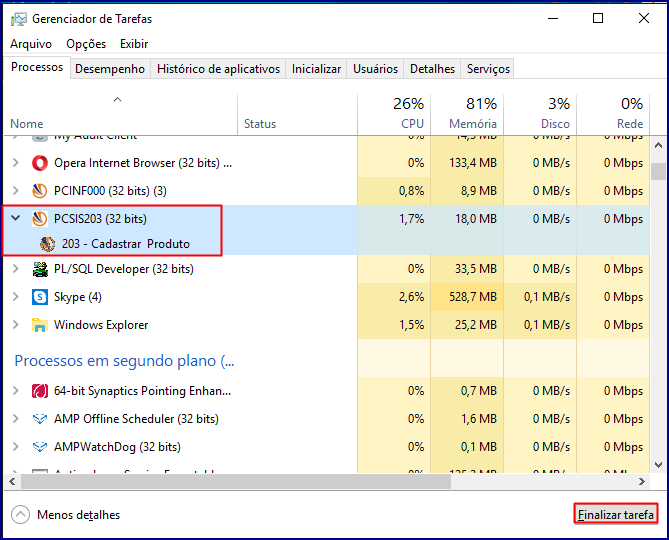
Task: Select the Processos tab
Action: [37, 67]
